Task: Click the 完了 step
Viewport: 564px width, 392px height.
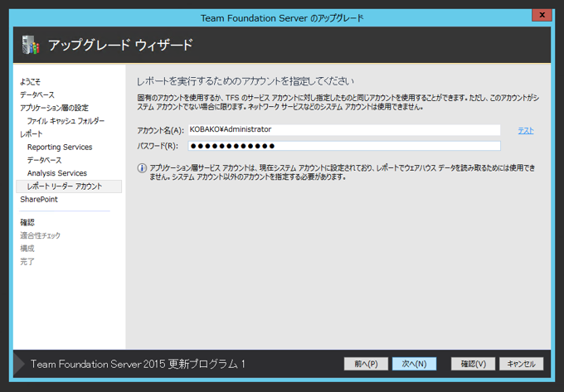Action: [27, 262]
